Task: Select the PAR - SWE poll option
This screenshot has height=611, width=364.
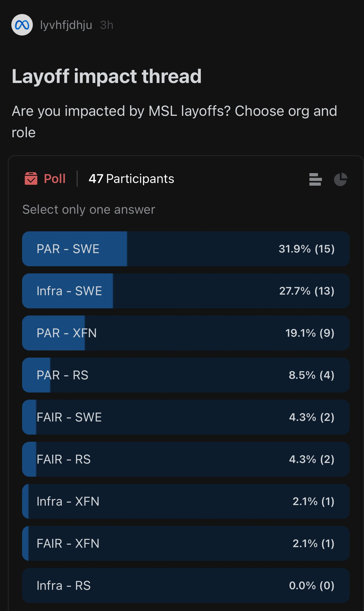Action: pos(186,249)
